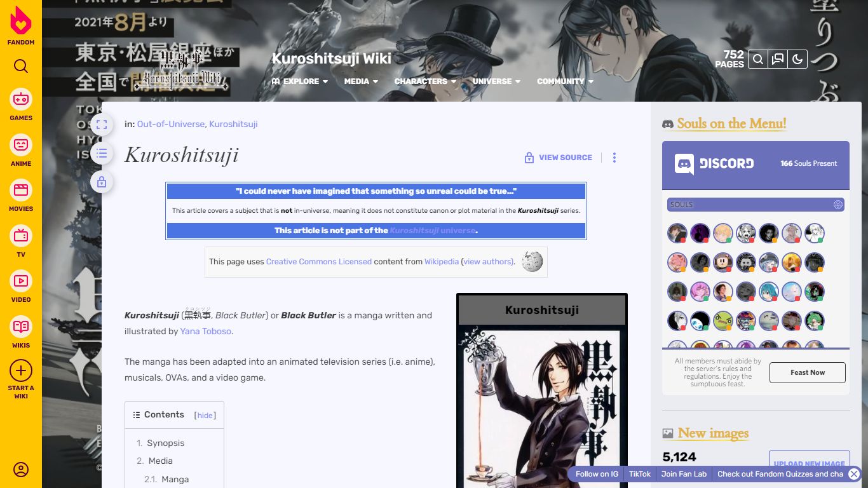Open the three-dot page actions menu
Screen dimensions: 868x488
point(614,158)
